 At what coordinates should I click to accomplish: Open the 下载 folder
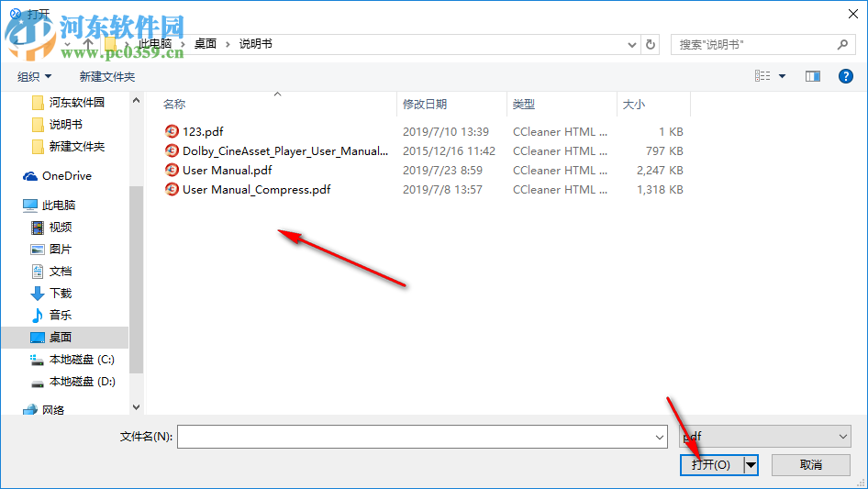pyautogui.click(x=61, y=293)
